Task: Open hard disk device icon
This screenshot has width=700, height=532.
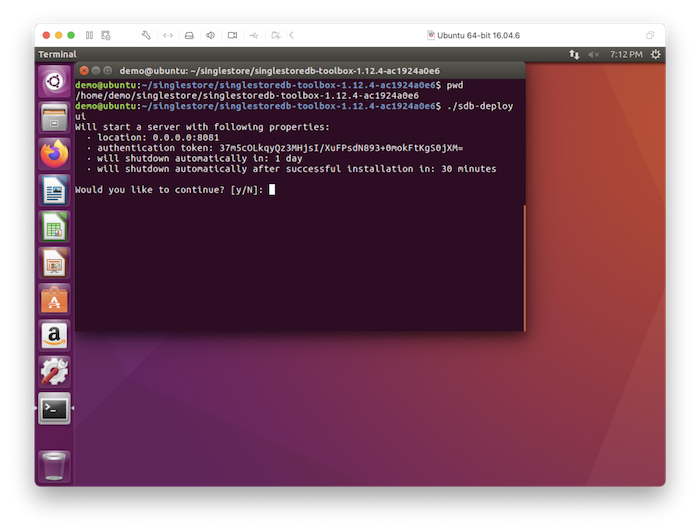Action: pyautogui.click(x=189, y=35)
